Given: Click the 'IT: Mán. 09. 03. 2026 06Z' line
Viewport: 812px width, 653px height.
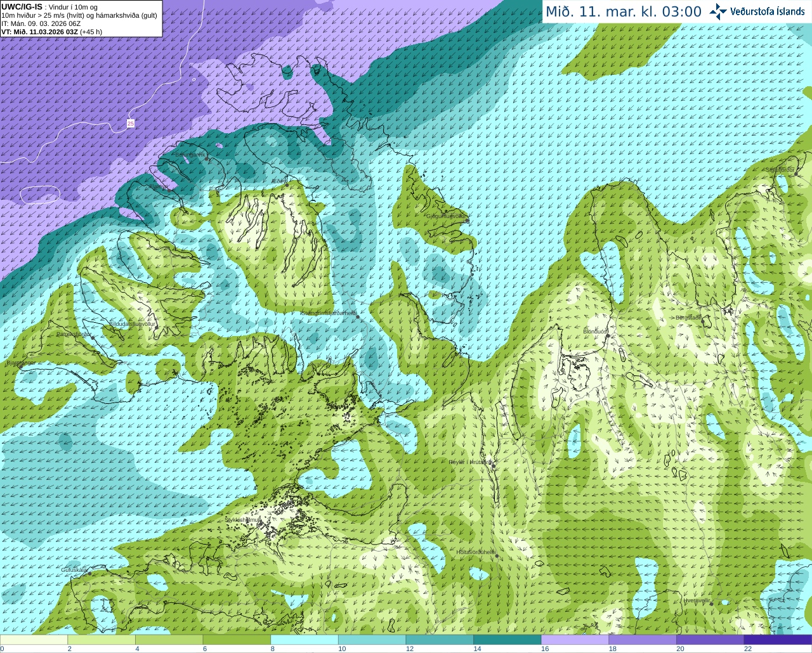Looking at the screenshot, I should [x=41, y=23].
